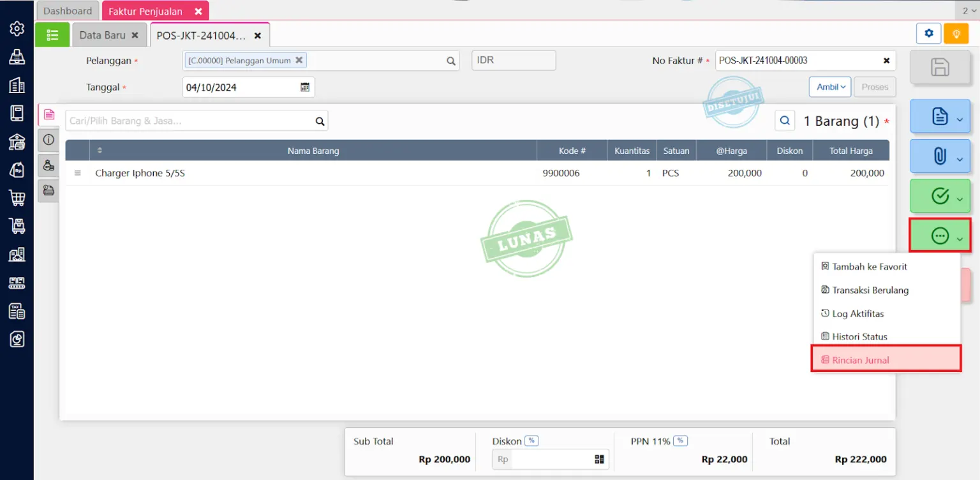The width and height of the screenshot is (980, 480).
Task: Choose Log Aktifitas menu entry
Action: click(x=857, y=313)
